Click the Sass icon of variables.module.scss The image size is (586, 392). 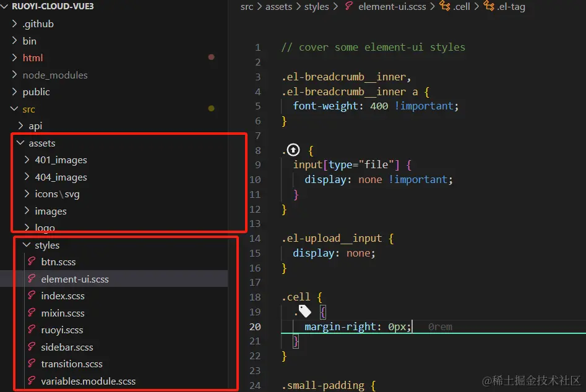(32, 380)
